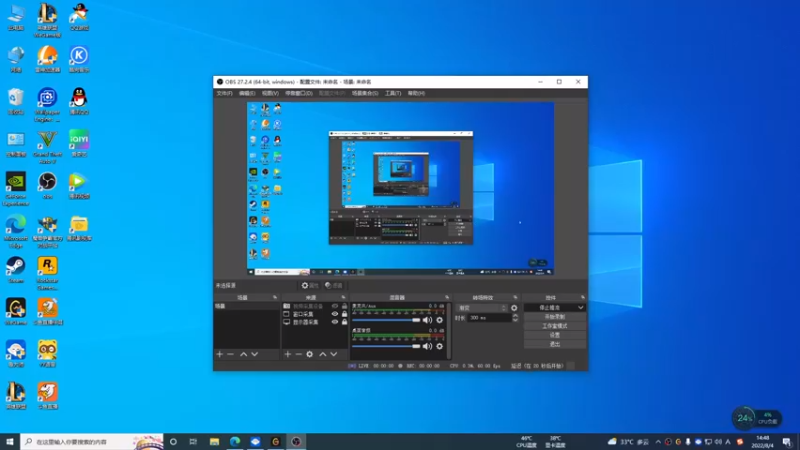Open the GeForce Experience desktop shortcut

point(16,189)
